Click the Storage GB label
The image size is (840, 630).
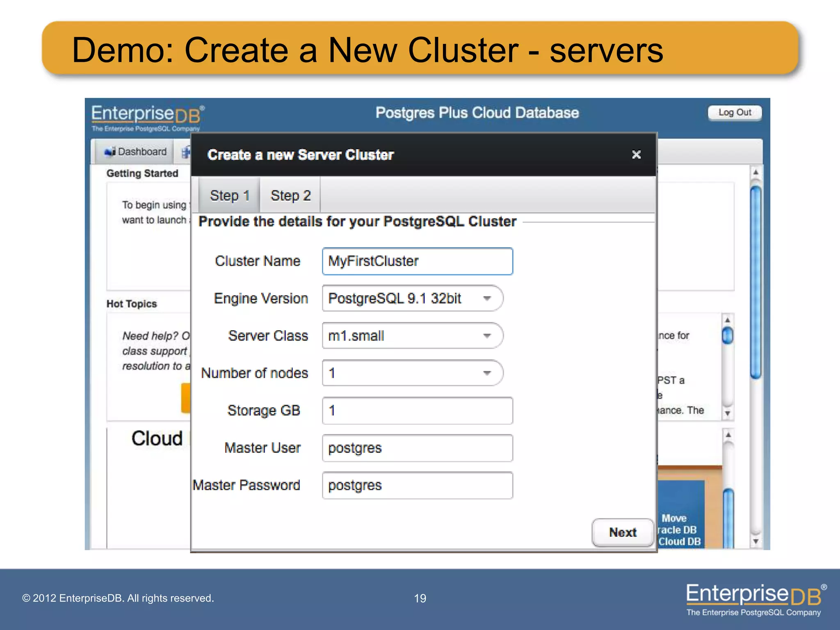pos(264,411)
